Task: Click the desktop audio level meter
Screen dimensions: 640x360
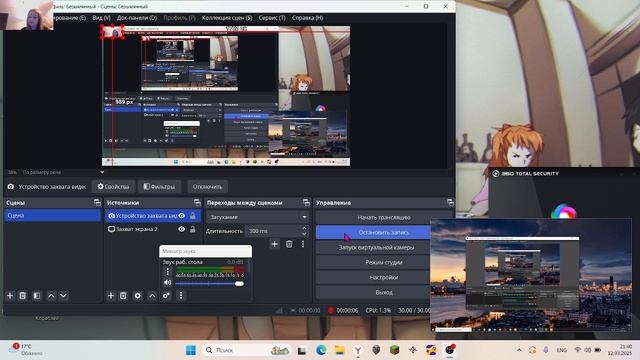Action: coord(210,270)
